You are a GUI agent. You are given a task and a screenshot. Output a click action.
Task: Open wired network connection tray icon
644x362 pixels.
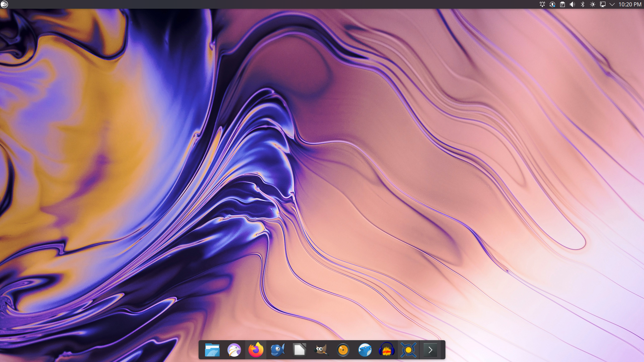(602, 4)
